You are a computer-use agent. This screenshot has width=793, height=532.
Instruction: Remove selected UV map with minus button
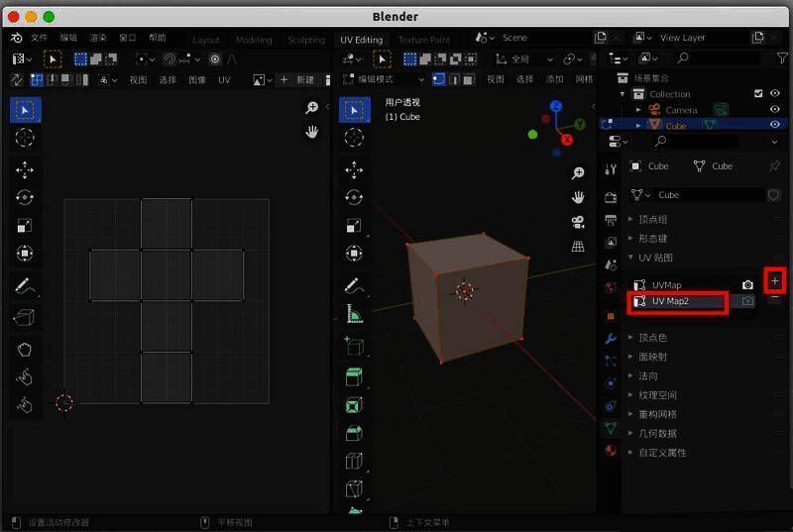click(x=775, y=299)
